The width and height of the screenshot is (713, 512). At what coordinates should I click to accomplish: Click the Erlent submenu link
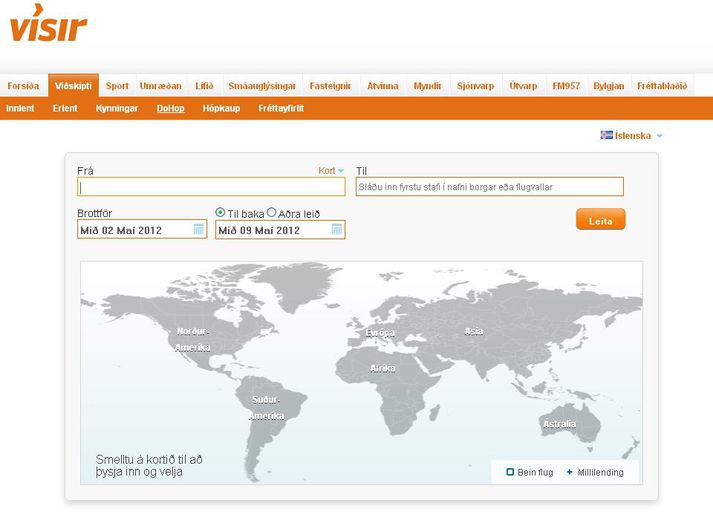(x=65, y=108)
